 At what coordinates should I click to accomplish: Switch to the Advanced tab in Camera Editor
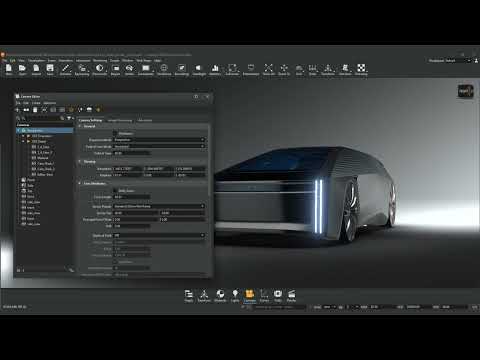pos(145,120)
